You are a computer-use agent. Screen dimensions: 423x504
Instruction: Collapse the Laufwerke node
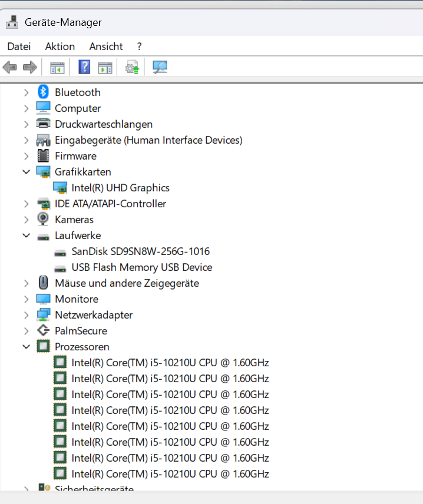click(x=27, y=236)
